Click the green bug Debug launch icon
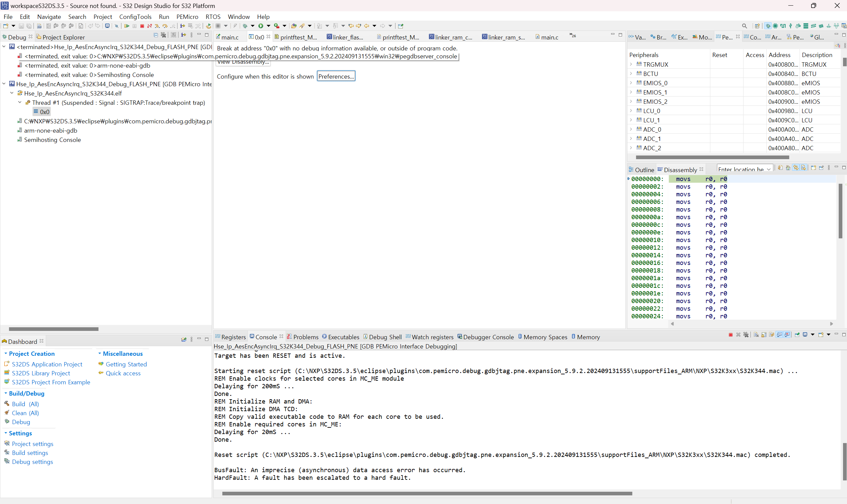Viewport: 847px width, 504px height. click(x=245, y=26)
